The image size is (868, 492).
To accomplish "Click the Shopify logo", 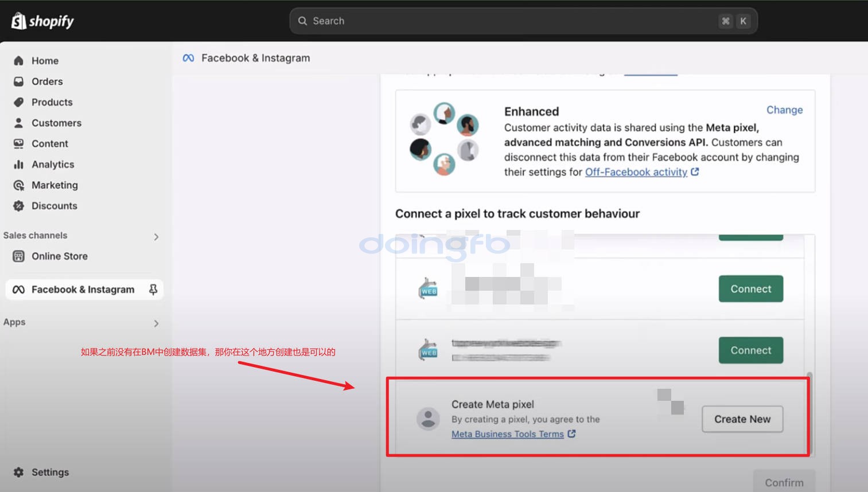I will pos(43,21).
